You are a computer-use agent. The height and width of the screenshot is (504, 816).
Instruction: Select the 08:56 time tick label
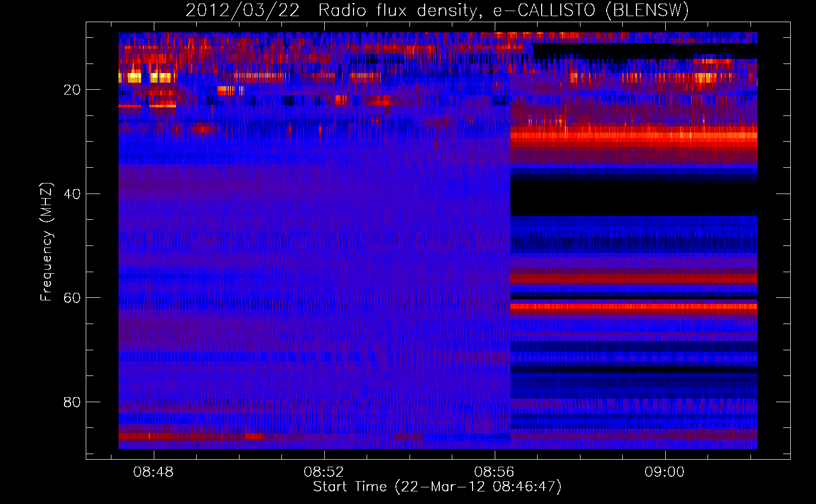click(x=494, y=472)
